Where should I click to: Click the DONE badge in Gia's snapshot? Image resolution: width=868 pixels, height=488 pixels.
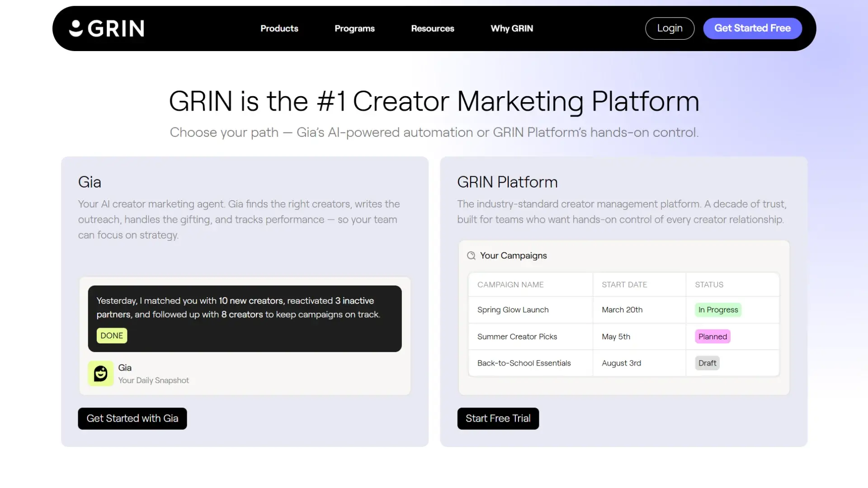111,335
